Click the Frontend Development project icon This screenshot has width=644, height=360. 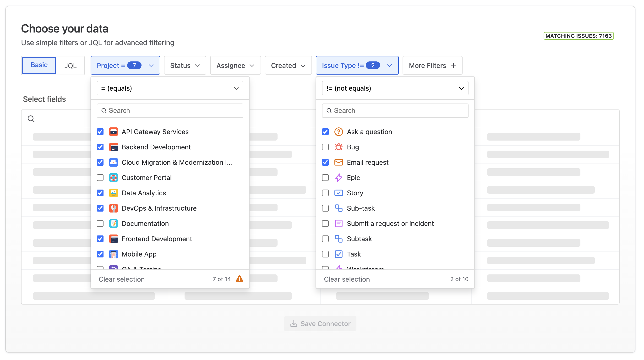click(x=114, y=239)
